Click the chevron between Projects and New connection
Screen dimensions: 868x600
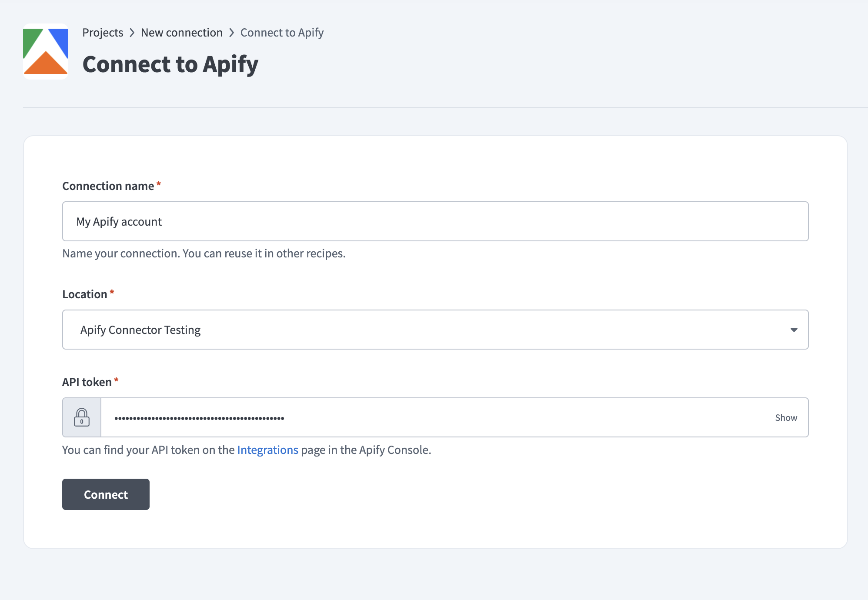coord(133,32)
